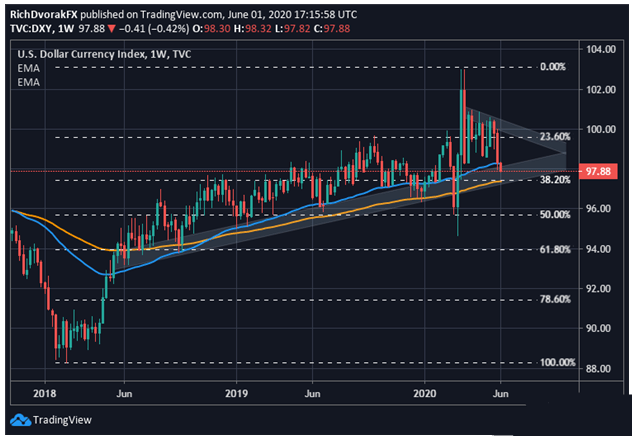Click the TradingView.com published text
The height and width of the screenshot is (436, 632).
(181, 15)
